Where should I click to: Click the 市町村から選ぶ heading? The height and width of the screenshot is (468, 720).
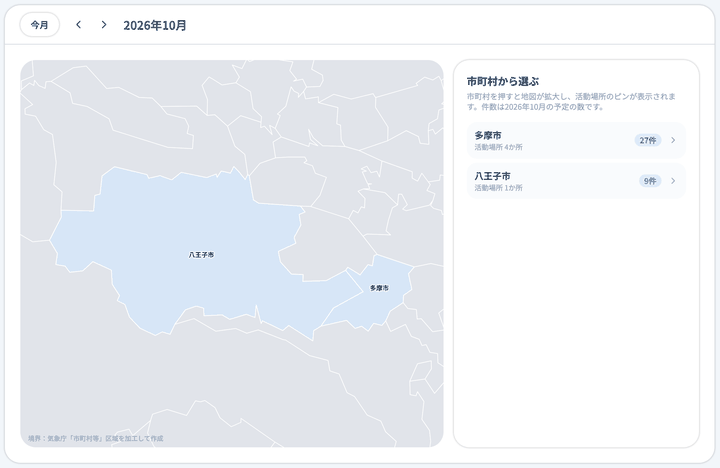pyautogui.click(x=503, y=82)
